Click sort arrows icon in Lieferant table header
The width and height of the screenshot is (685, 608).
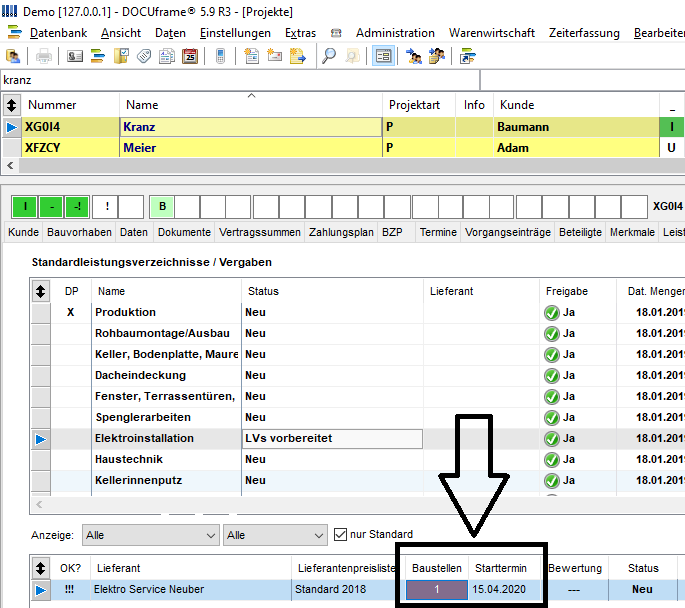41,568
